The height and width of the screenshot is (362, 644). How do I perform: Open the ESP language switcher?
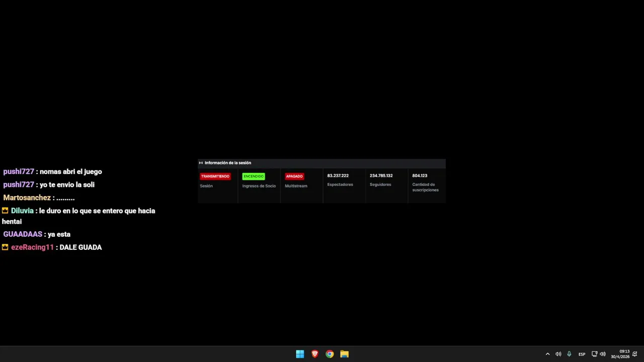[582, 354]
